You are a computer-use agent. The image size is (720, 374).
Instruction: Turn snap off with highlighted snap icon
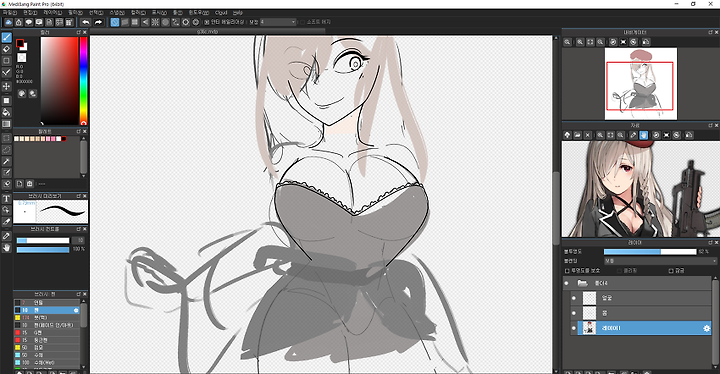point(115,22)
